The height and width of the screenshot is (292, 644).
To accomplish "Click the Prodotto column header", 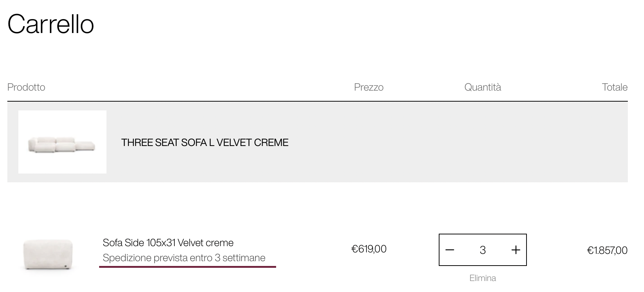I will (26, 87).
